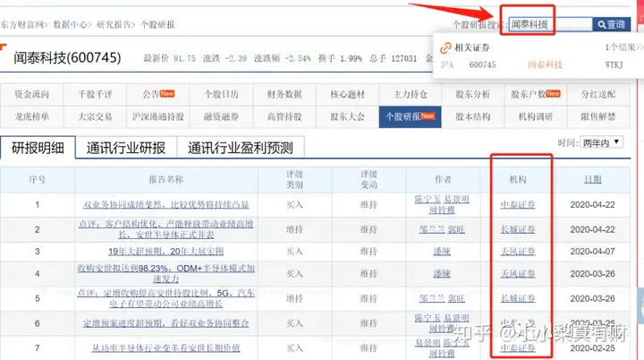Viewport: 644px width, 360px height.
Task: Open author 陈宁玉 link in row 1
Action: pos(428,200)
